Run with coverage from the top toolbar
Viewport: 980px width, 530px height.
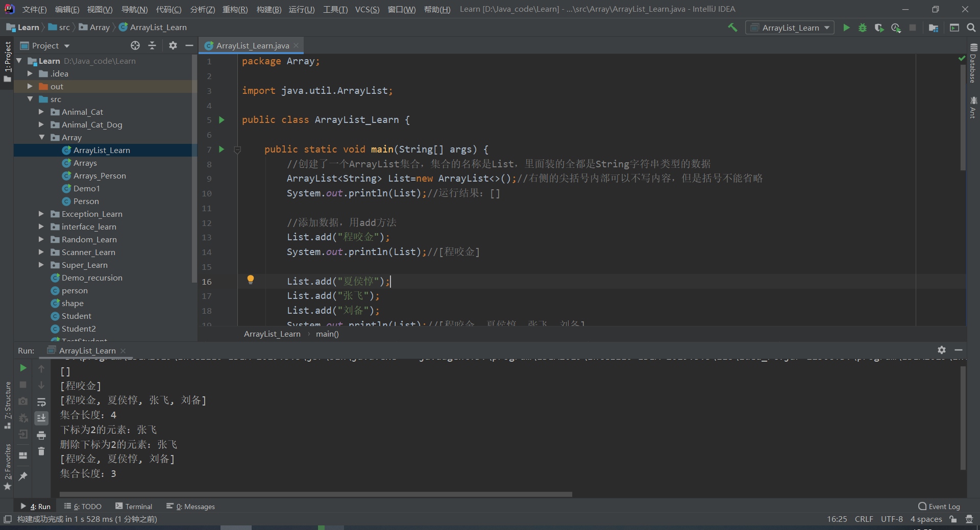[879, 28]
